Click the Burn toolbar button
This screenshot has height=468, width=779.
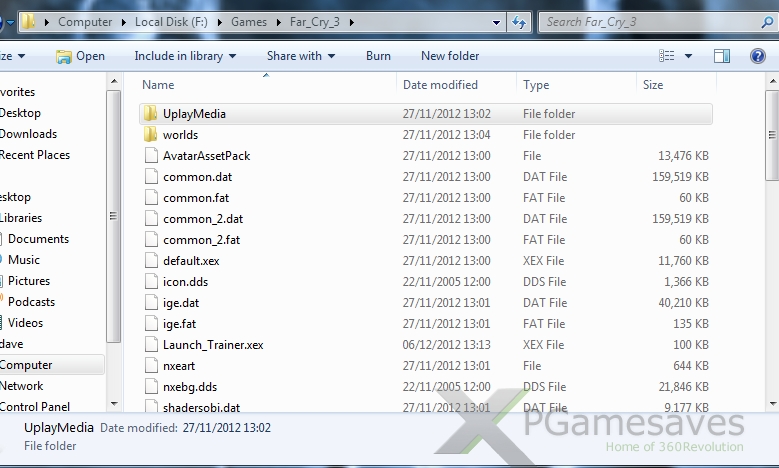pos(378,56)
